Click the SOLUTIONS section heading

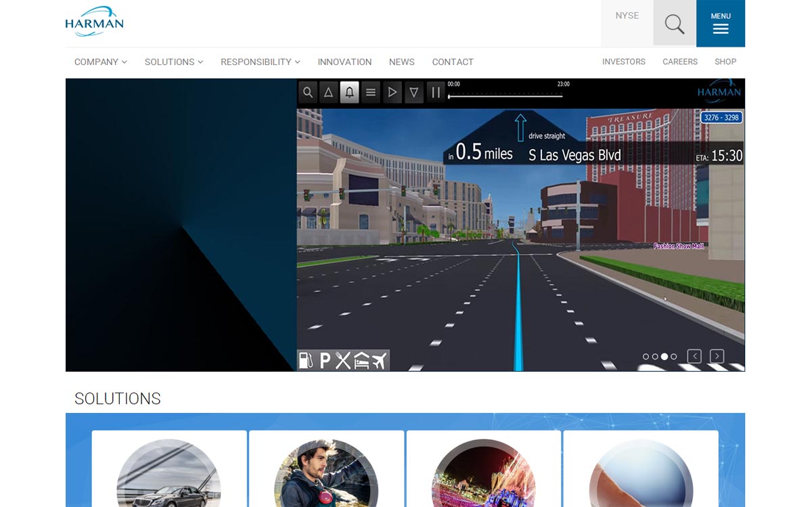point(118,399)
